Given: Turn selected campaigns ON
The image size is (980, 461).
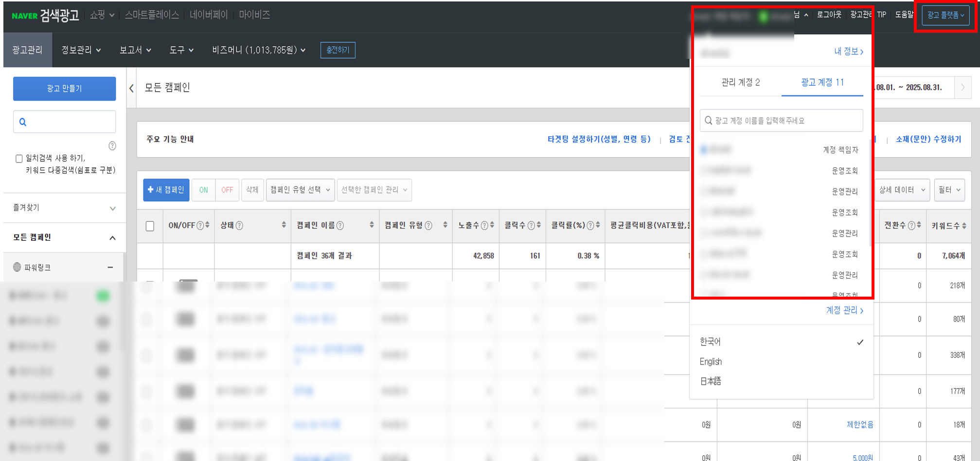Looking at the screenshot, I should pyautogui.click(x=203, y=190).
